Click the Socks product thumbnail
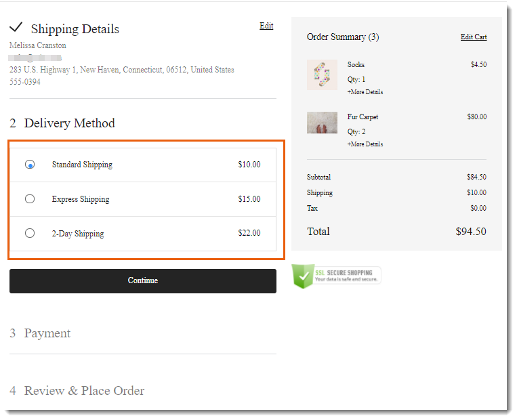The image size is (517, 420). (x=322, y=75)
